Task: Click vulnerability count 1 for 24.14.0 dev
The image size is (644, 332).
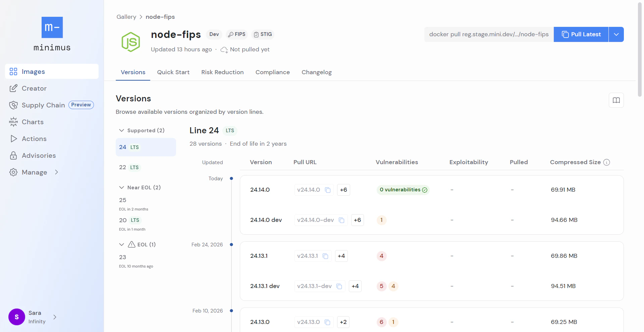Action: click(x=381, y=220)
